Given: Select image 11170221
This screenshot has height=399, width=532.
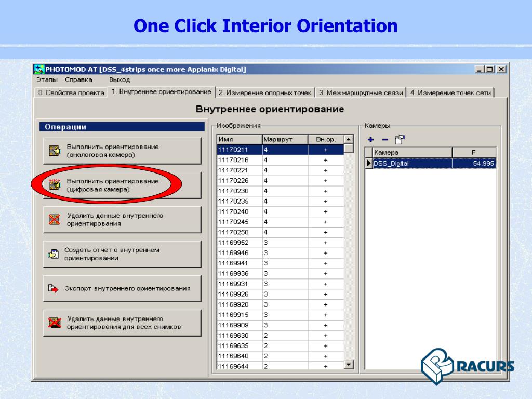Looking at the screenshot, I should pos(280,170).
